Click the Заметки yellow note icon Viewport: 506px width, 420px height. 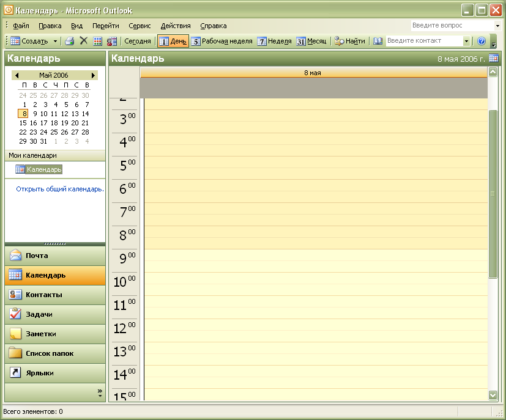(x=15, y=334)
